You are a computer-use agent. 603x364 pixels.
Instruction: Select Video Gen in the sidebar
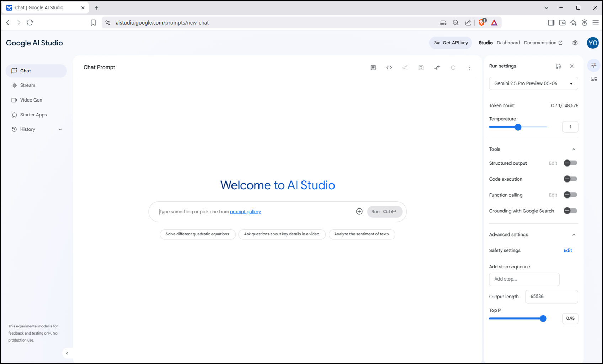36,100
